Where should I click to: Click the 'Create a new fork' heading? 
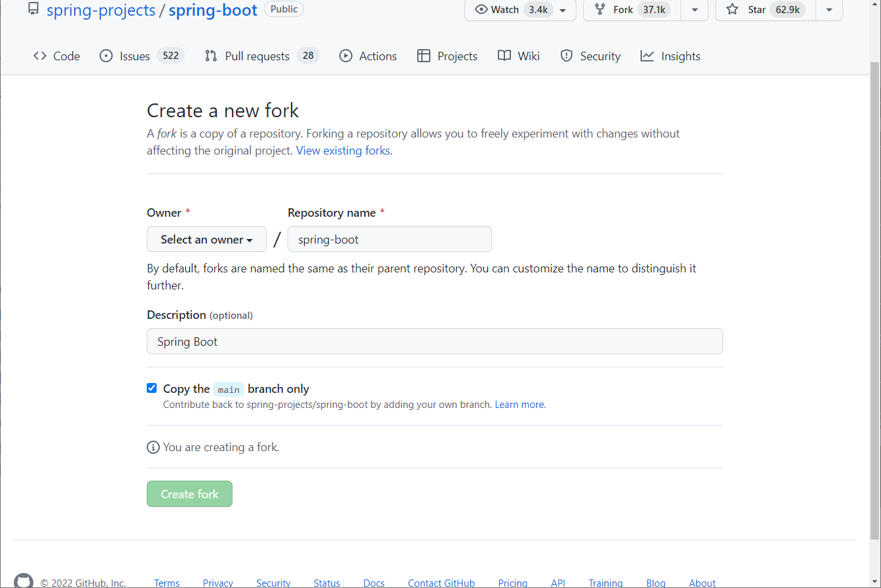tap(223, 111)
